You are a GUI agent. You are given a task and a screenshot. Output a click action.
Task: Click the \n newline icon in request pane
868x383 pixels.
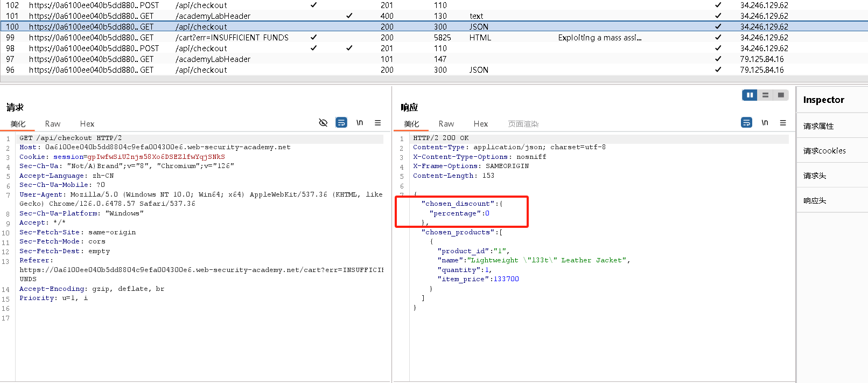tap(360, 123)
